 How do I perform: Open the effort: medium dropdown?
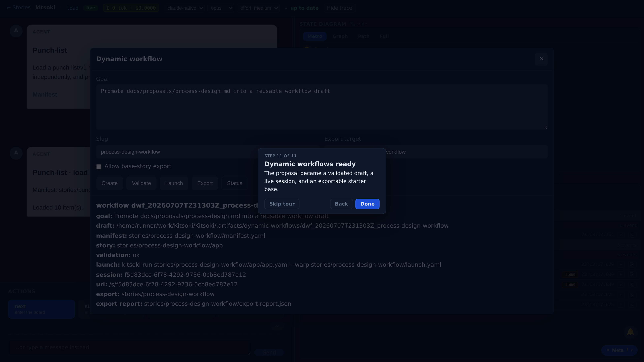point(258,8)
